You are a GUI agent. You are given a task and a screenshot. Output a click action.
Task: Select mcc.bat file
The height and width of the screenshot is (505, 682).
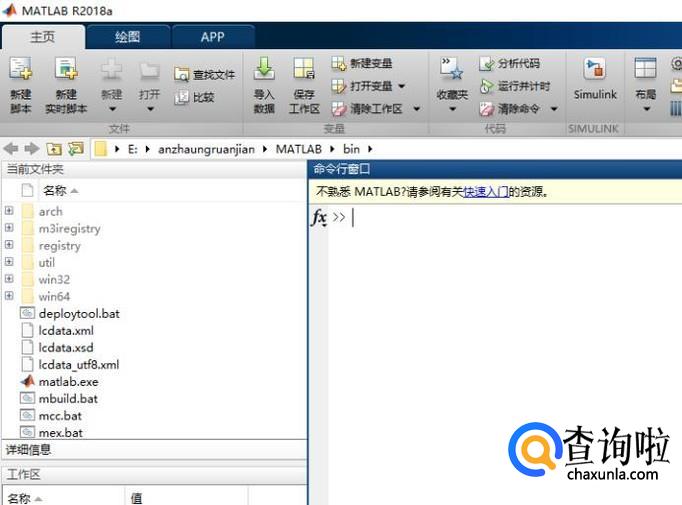(60, 415)
